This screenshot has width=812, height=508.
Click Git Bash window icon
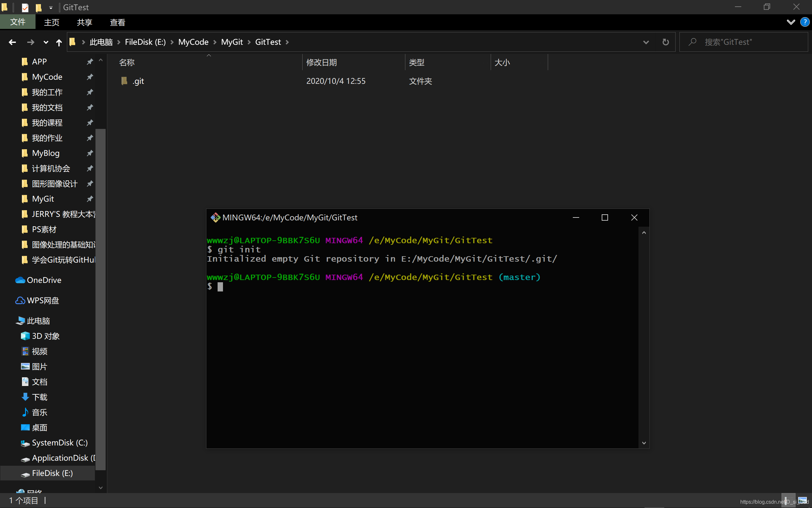[x=215, y=217]
